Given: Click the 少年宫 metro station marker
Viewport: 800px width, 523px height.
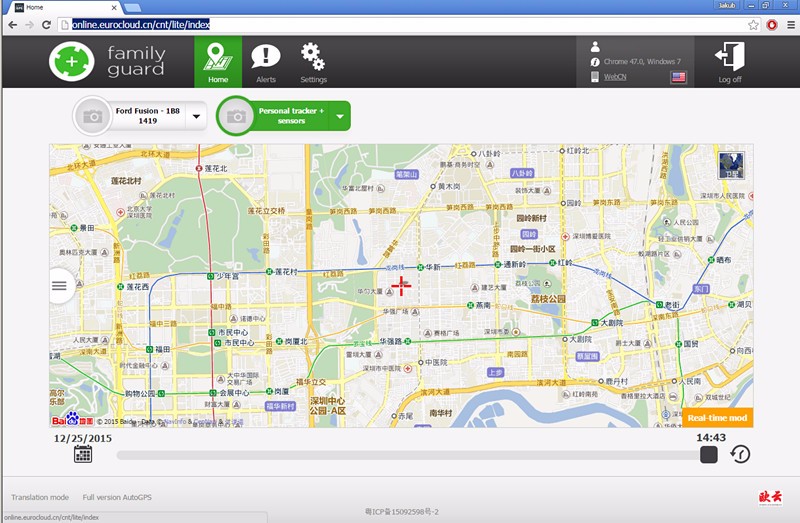Looking at the screenshot, I should click(210, 276).
